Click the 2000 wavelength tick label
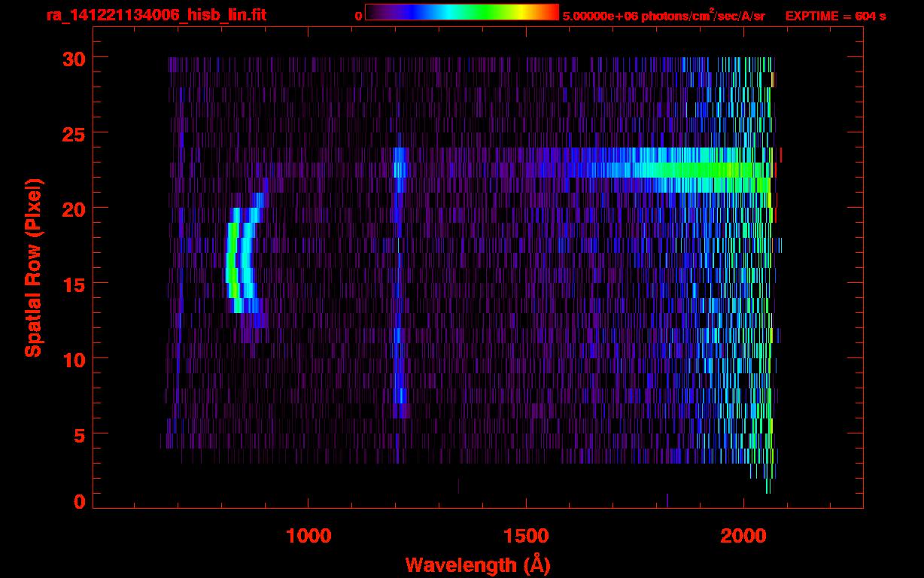 (743, 536)
